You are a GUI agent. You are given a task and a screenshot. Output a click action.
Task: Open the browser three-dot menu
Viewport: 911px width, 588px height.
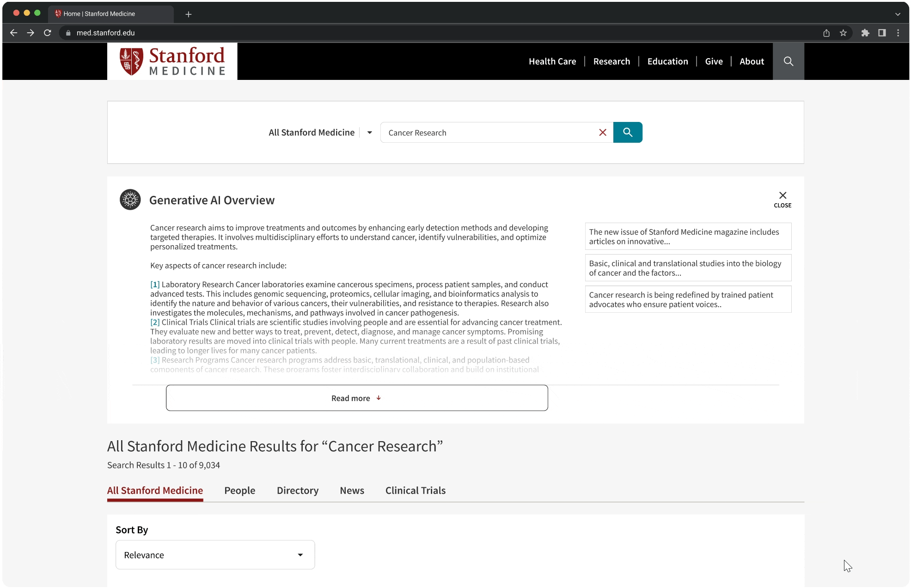(898, 33)
